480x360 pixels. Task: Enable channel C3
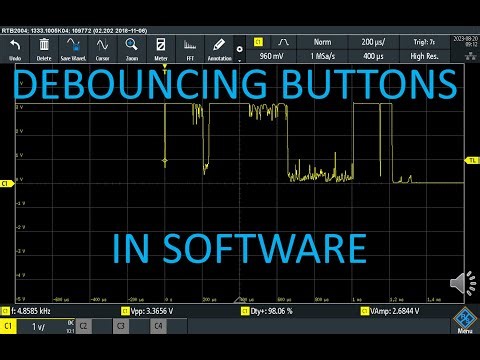coord(121,326)
